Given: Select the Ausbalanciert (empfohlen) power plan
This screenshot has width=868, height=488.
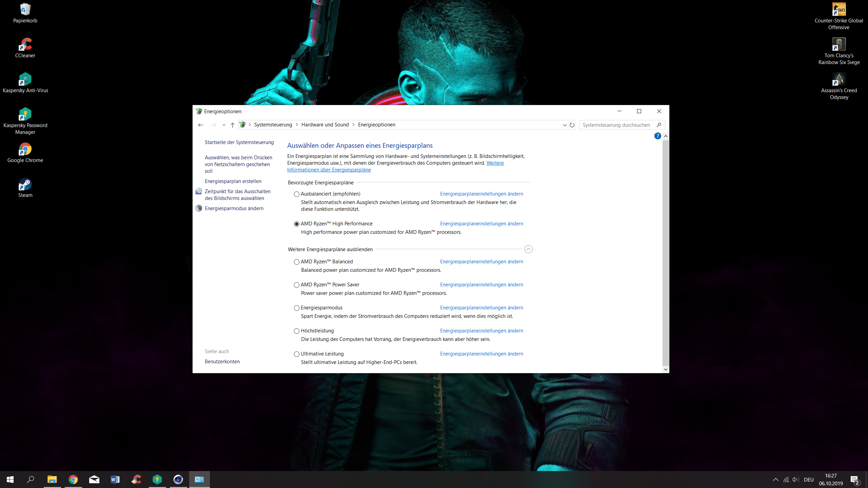Looking at the screenshot, I should [297, 194].
